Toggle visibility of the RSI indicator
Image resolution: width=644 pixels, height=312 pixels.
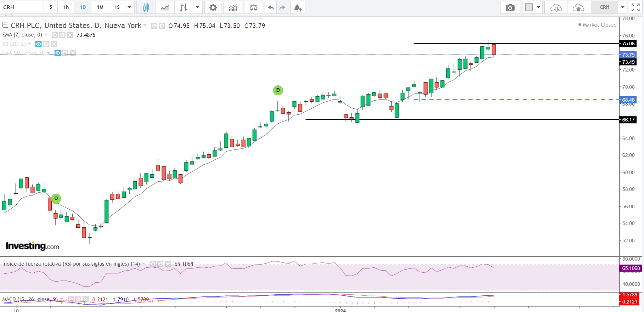pos(153,264)
